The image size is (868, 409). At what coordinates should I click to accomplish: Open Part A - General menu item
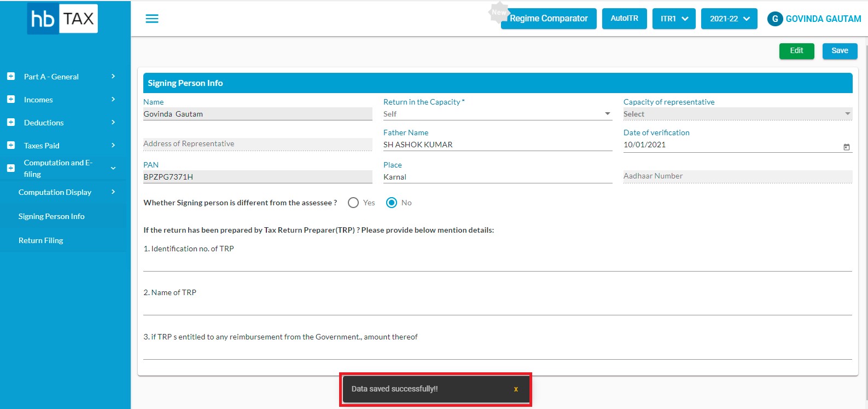tap(51, 77)
